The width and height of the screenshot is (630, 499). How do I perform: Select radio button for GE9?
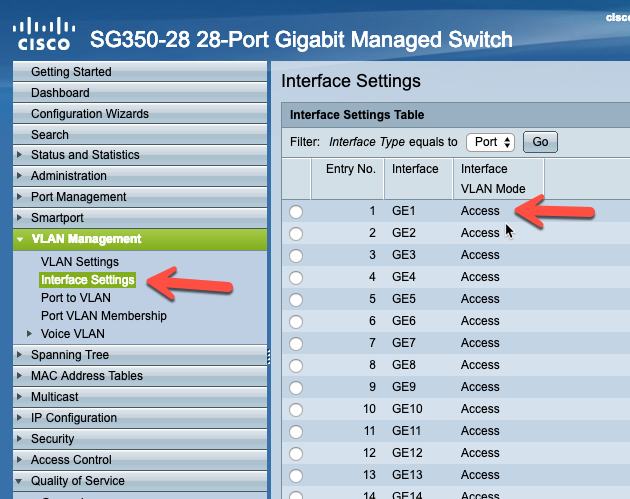[x=296, y=388]
